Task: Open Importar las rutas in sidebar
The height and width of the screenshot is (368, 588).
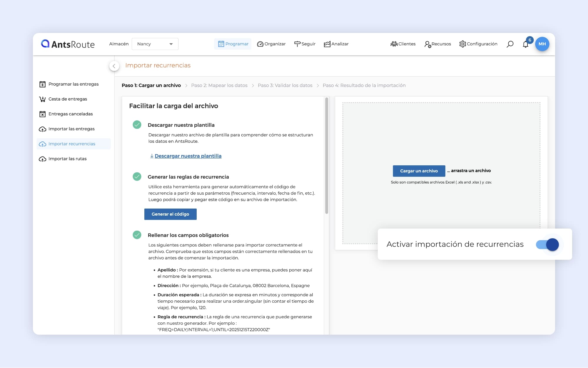Action: tap(67, 159)
